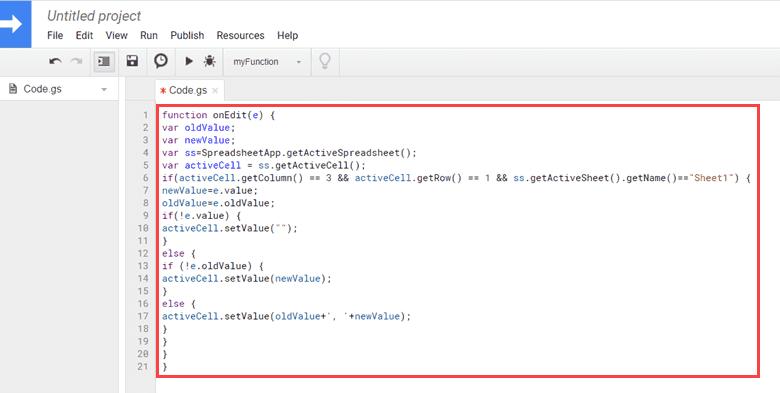Click the 'else {' on line 12

[179, 253]
